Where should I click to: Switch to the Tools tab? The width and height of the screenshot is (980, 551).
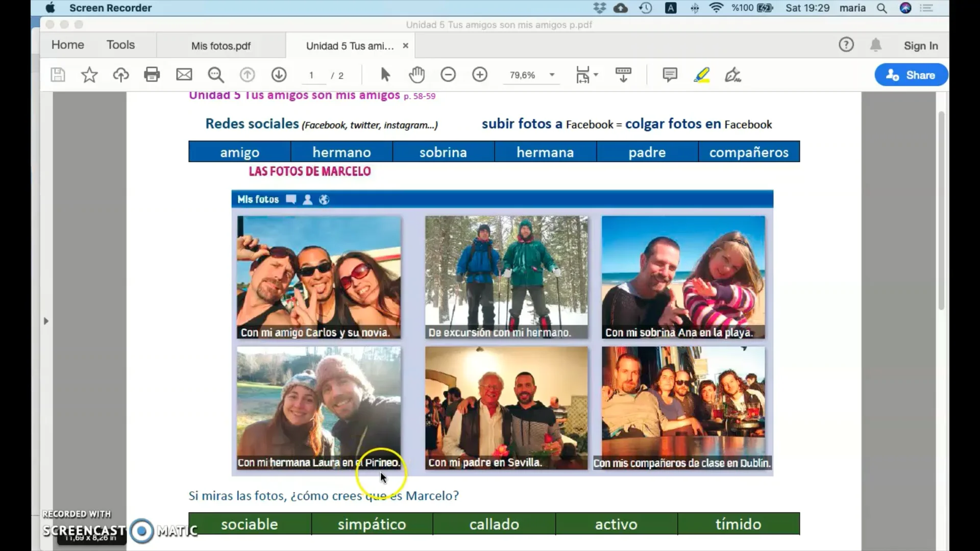click(x=120, y=45)
